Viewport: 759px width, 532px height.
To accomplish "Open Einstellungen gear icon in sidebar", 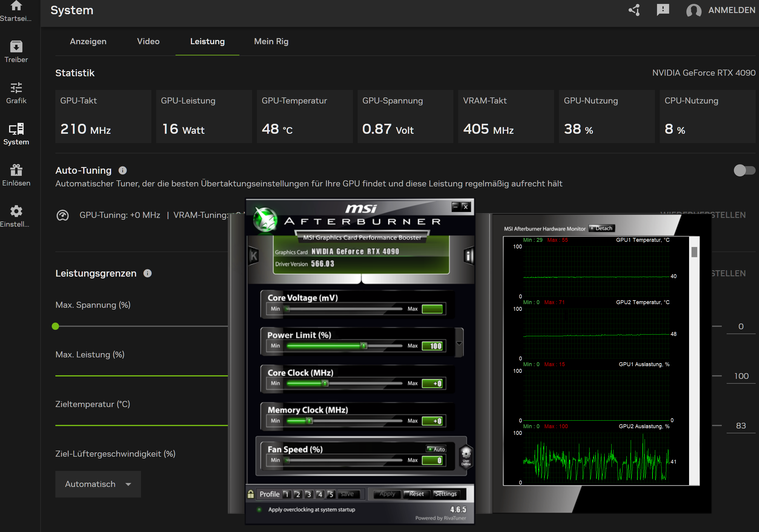I will (16, 211).
